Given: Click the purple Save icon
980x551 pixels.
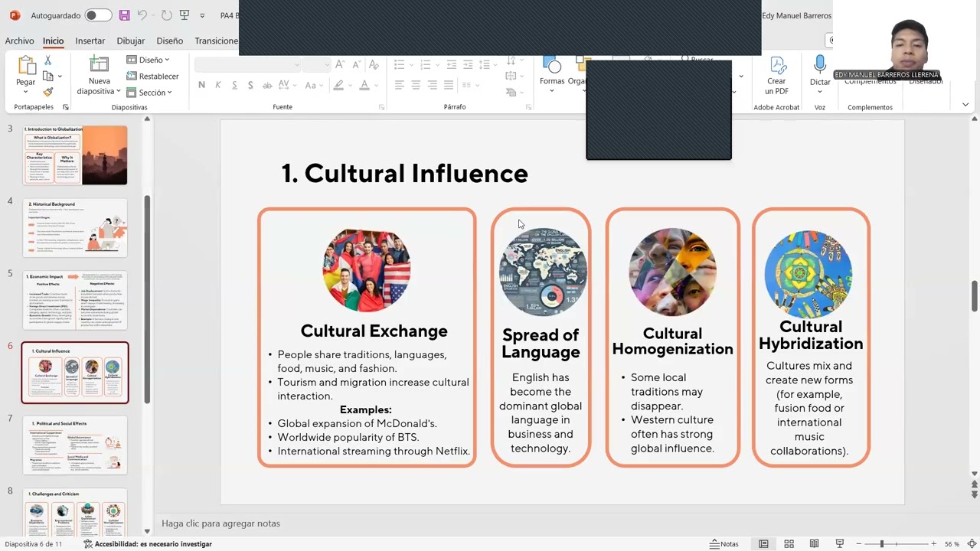Looking at the screenshot, I should click(125, 15).
